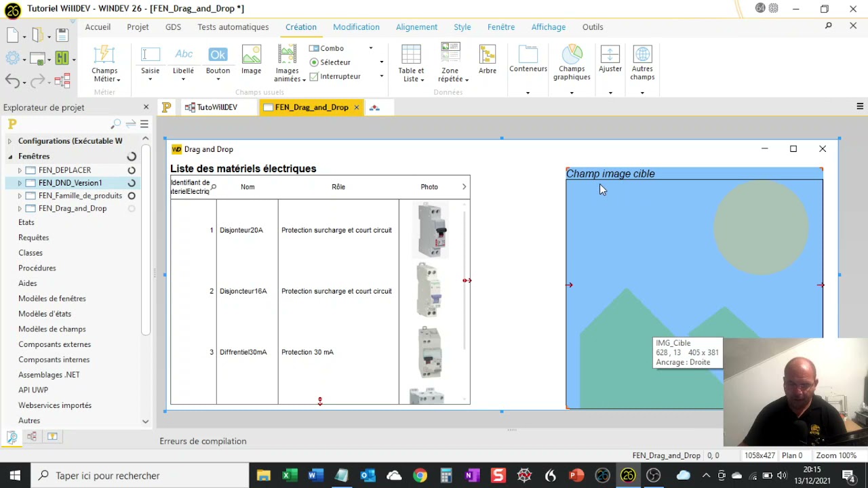Select the Procédures explorer item

pos(37,268)
